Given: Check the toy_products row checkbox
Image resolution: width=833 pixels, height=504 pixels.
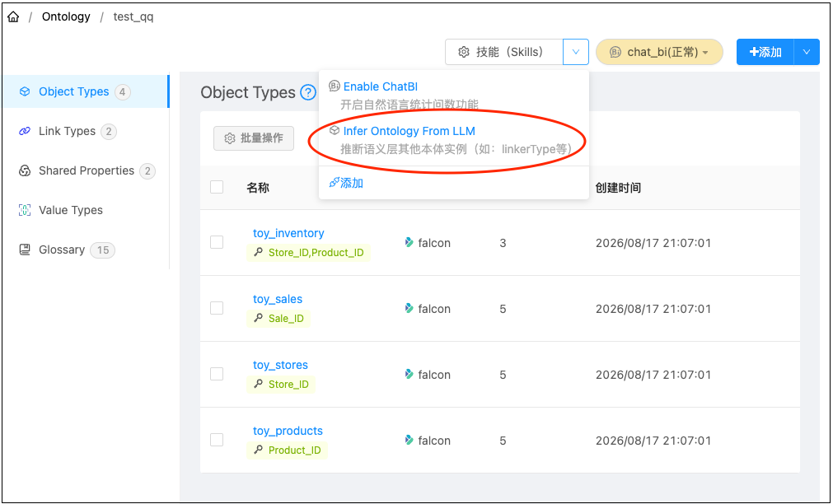Looking at the screenshot, I should pyautogui.click(x=217, y=440).
